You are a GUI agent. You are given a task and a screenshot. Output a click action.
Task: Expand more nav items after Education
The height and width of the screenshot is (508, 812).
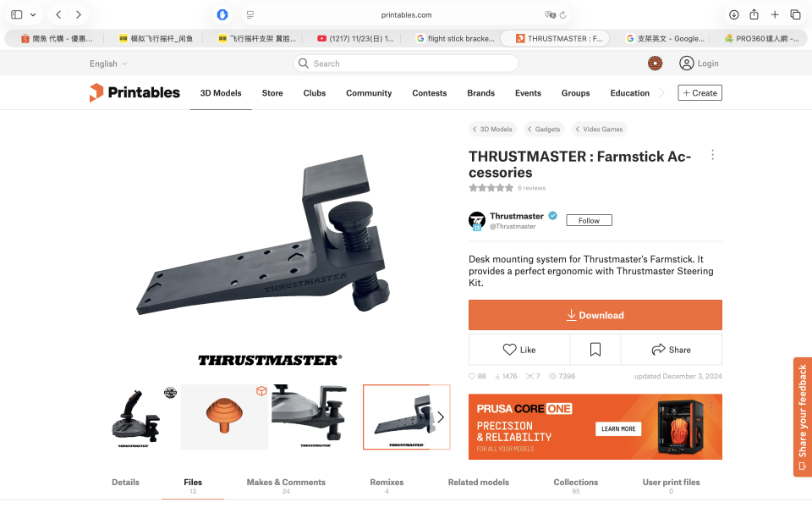661,93
